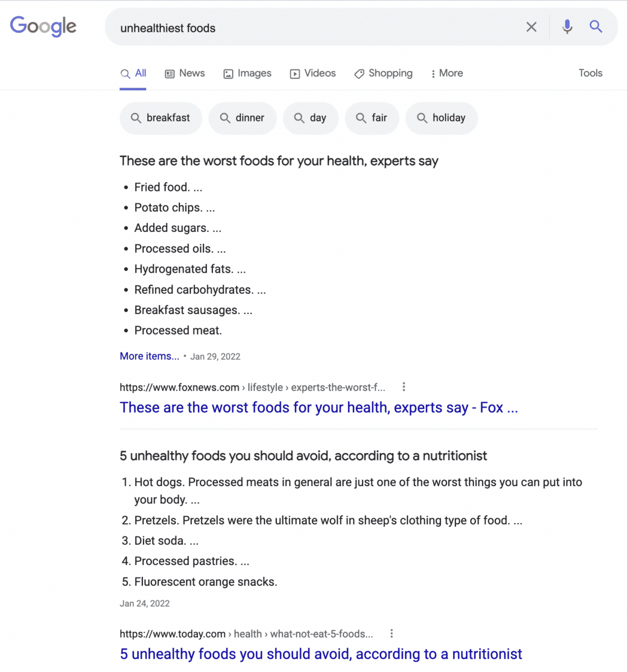Click into the search text field
Viewport: 627px width, 672px height.
(314, 28)
